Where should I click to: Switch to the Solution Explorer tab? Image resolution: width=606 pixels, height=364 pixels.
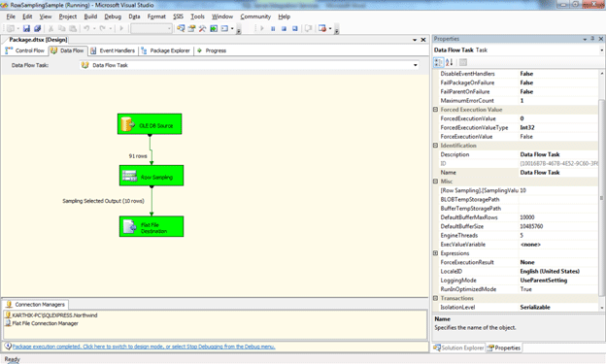pos(458,347)
